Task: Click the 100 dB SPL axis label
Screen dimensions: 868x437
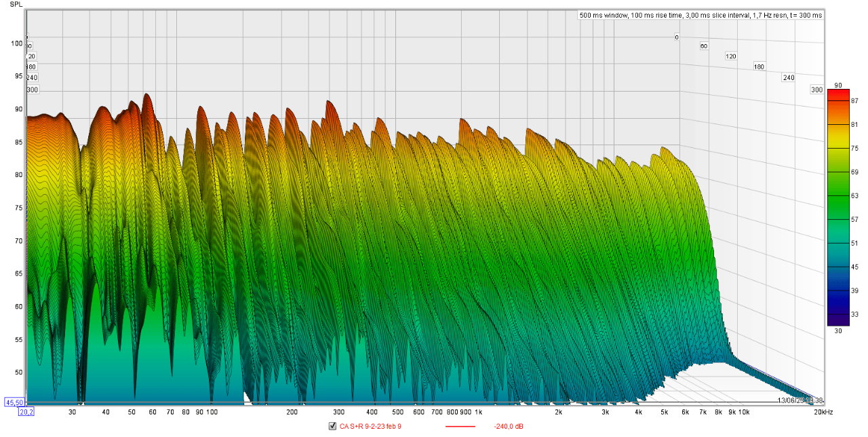Action: point(16,43)
